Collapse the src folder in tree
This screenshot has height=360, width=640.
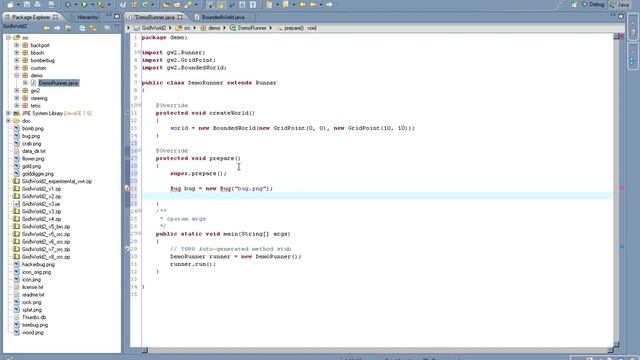(8, 38)
